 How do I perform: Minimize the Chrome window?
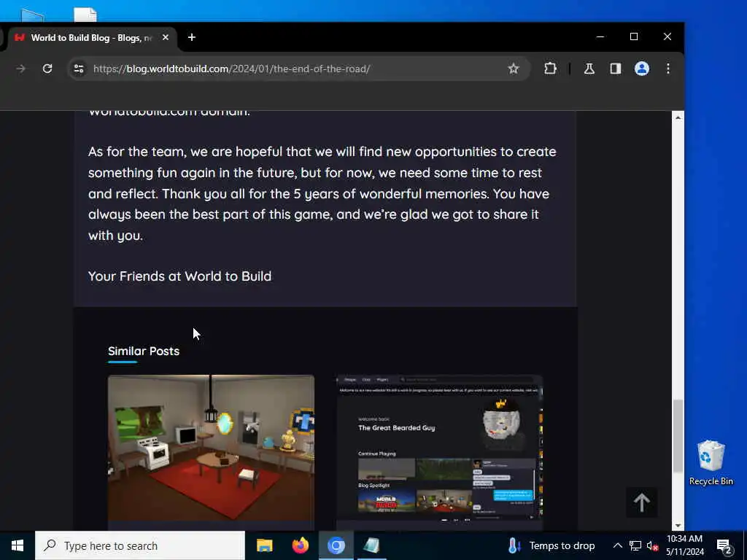click(x=600, y=36)
